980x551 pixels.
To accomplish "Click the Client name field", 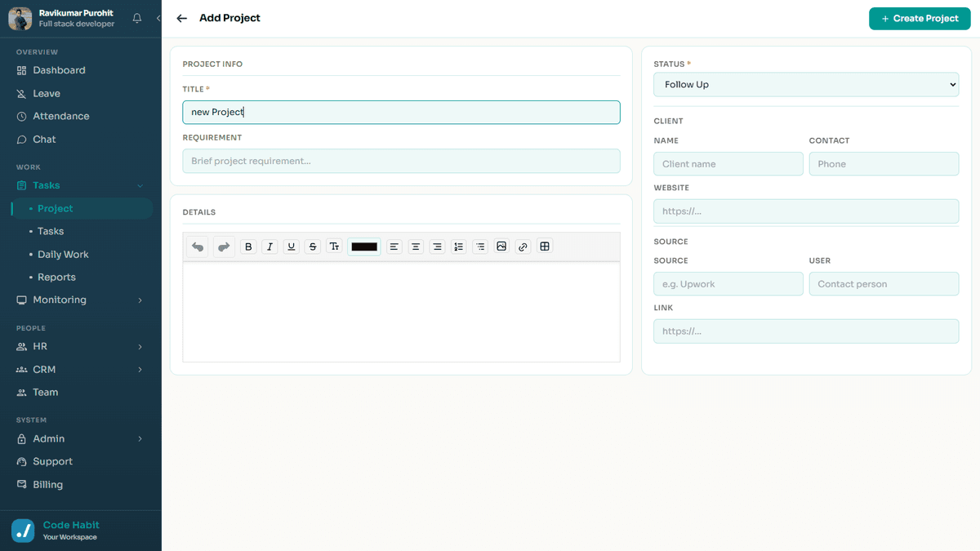I will (x=728, y=164).
